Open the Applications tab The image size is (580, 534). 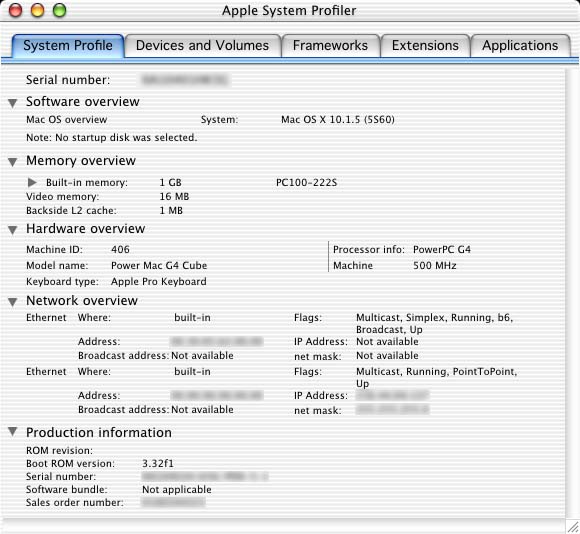tap(520, 46)
